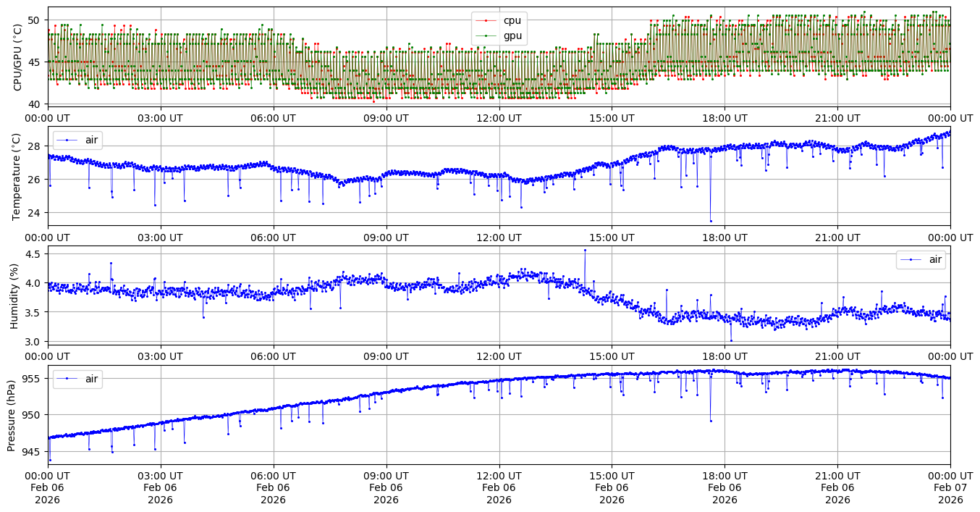This screenshot has width=980, height=512.
Task: Click the lowest temperature dip below 24
Action: (x=711, y=221)
